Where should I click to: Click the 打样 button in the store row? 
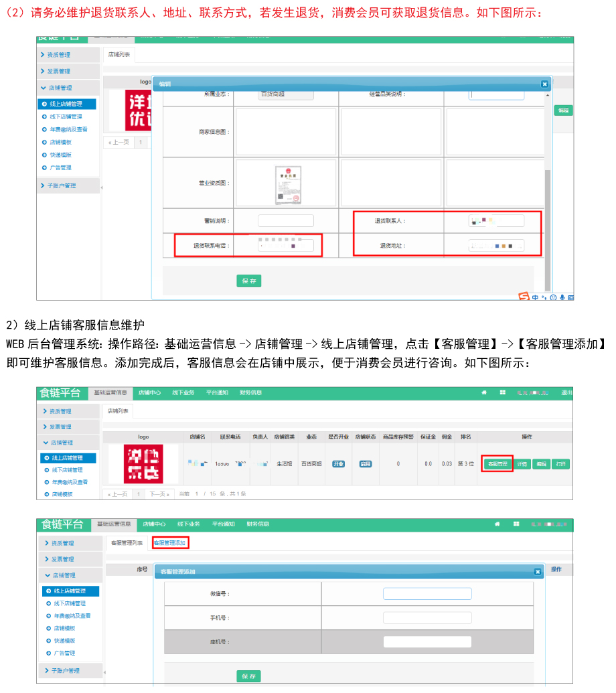[560, 463]
